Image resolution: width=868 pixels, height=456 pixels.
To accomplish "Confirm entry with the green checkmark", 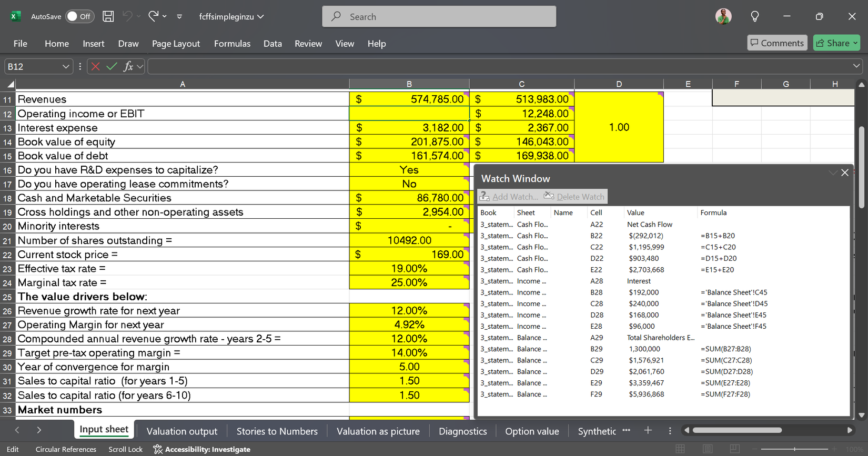I will (x=112, y=66).
